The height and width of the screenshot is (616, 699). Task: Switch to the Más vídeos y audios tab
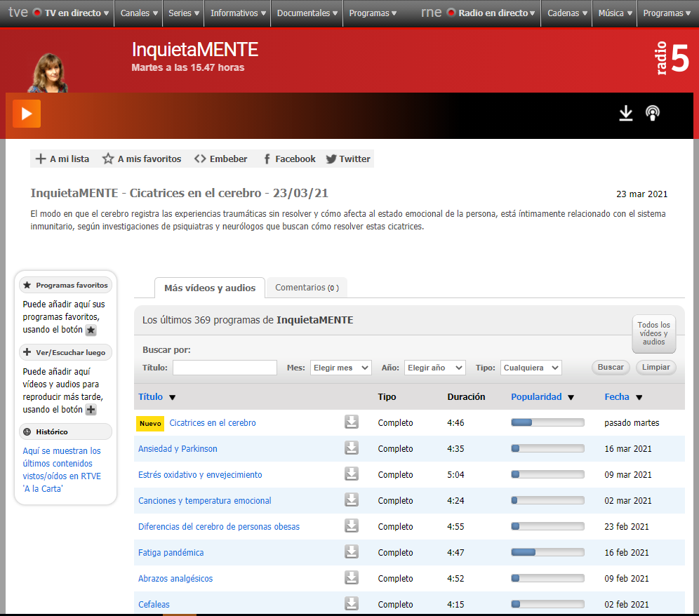coord(210,288)
